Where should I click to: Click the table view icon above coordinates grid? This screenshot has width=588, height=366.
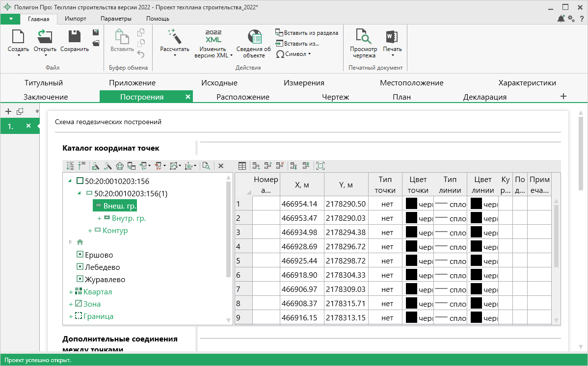click(x=242, y=166)
